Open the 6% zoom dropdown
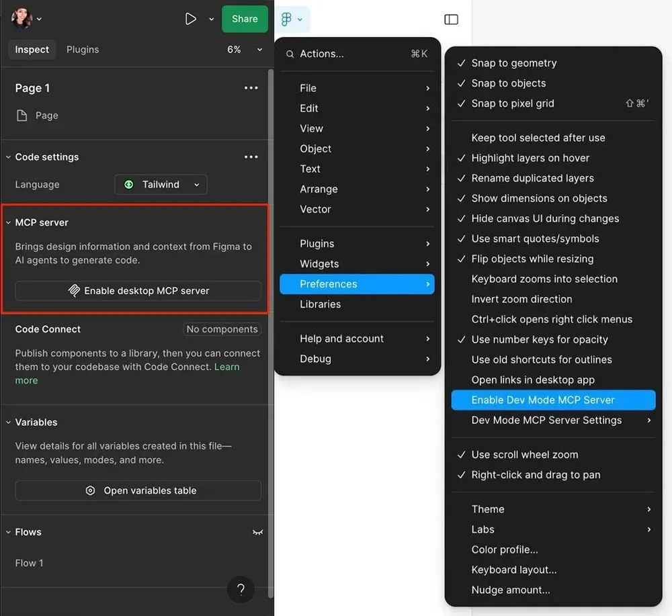Viewport: 672px width, 616px height. pyautogui.click(x=259, y=50)
